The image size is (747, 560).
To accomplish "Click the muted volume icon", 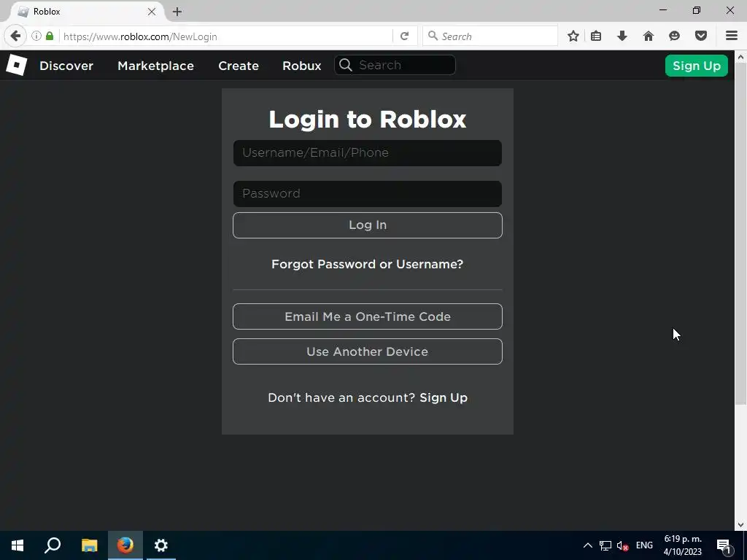I will [622, 545].
